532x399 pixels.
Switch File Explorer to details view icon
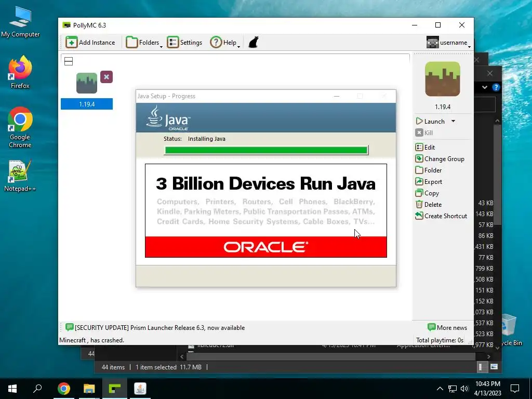(481, 367)
